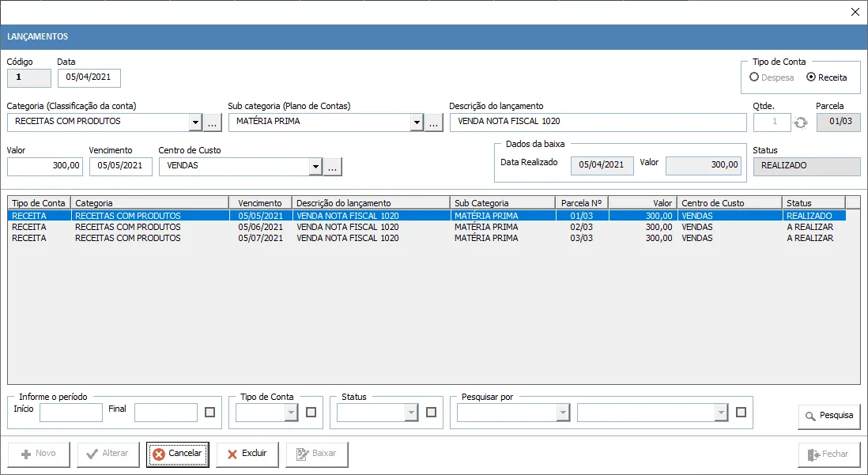Viewport: 868px width, 475px height.
Task: Click the Fechar exit icon button
Action: (829, 454)
